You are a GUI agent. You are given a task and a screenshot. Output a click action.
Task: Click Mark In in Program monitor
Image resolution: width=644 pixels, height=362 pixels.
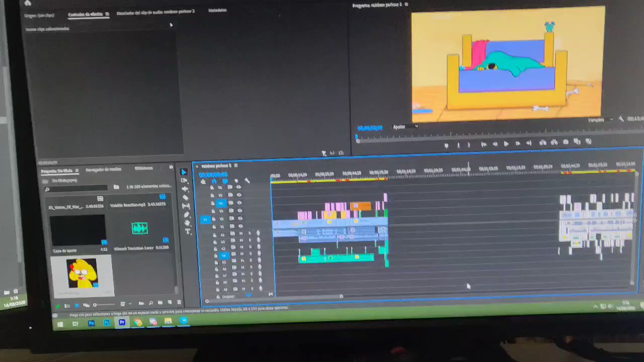pyautogui.click(x=458, y=145)
